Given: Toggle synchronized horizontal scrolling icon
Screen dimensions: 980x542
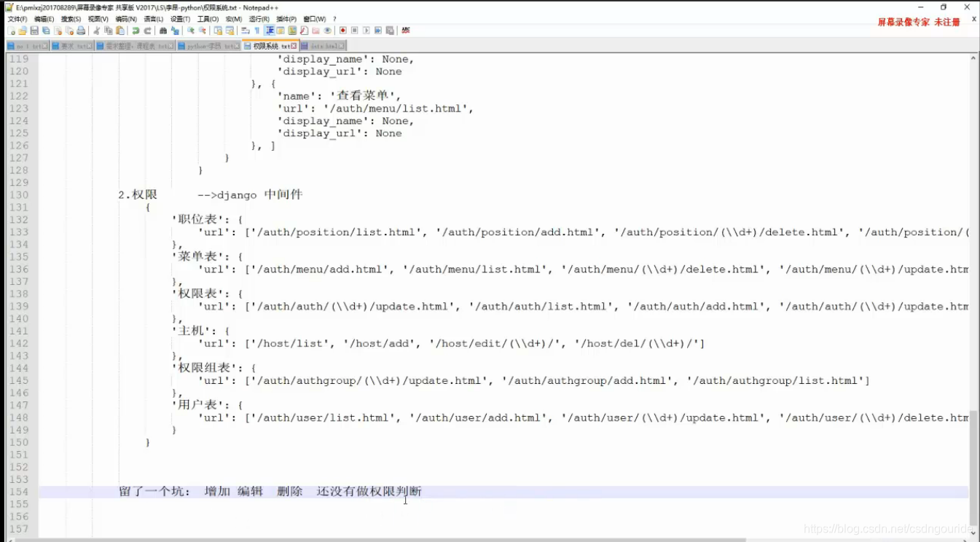Looking at the screenshot, I should [230, 31].
